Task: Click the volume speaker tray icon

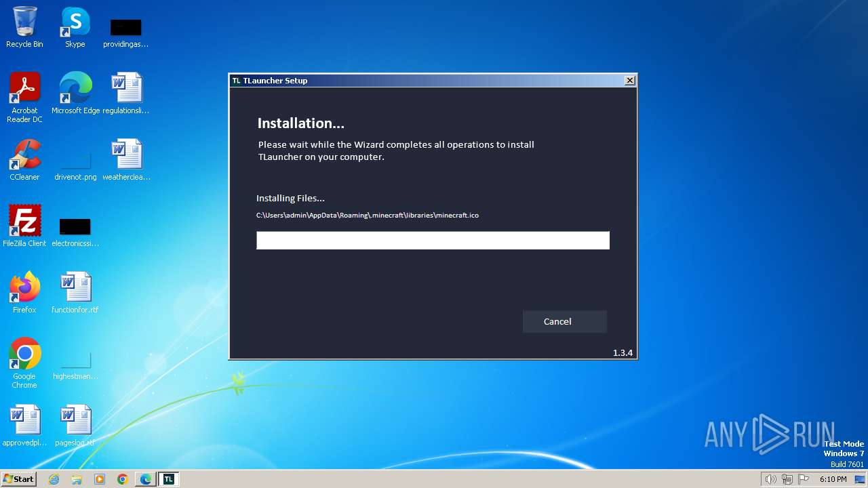Action: pos(770,479)
